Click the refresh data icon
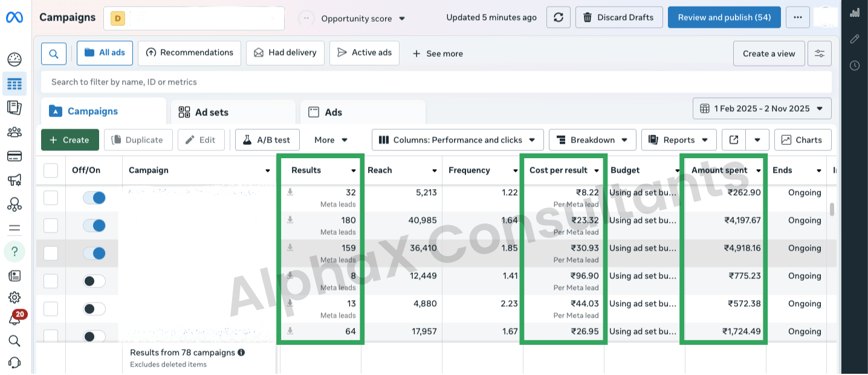Screen dimensions: 868x375 coord(558,18)
